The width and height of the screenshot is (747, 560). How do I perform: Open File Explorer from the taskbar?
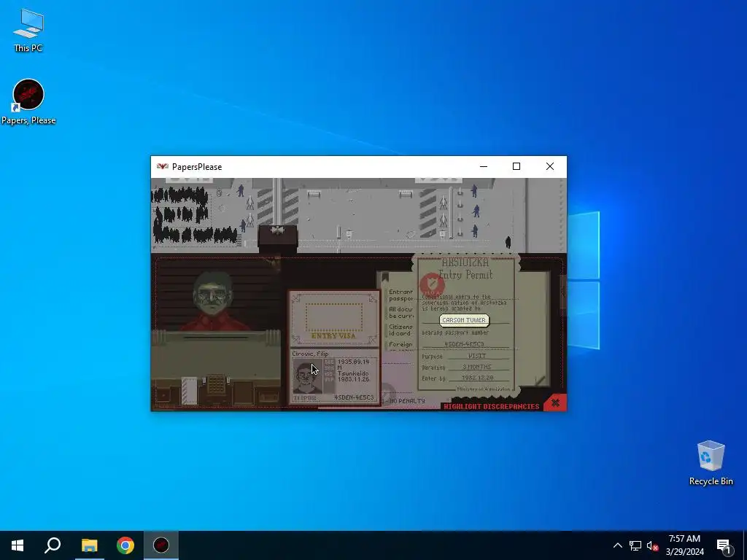point(89,545)
